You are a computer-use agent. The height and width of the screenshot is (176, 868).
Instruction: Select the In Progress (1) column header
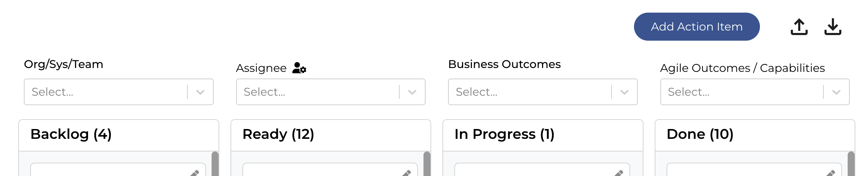tap(505, 134)
